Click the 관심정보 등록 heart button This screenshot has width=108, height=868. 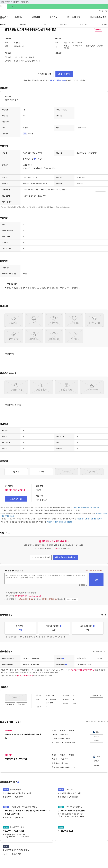(x=44, y=74)
